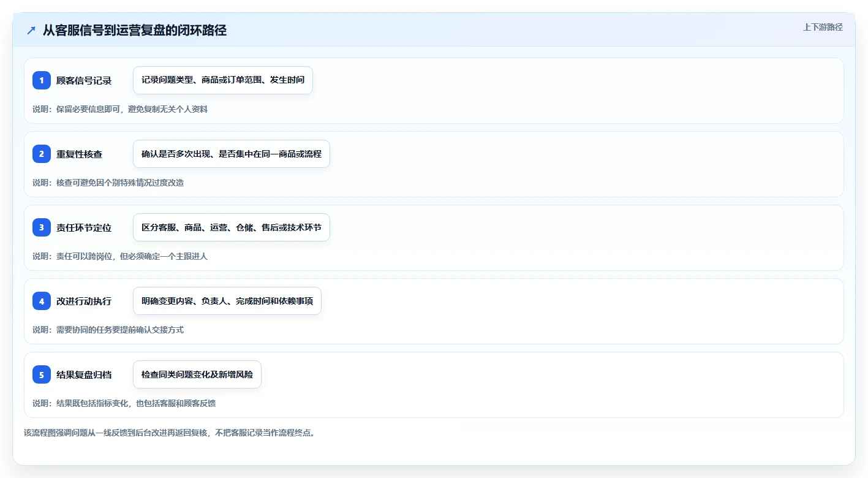The height and width of the screenshot is (478, 868).
Task: Click the 上下游路径 label
Action: 823,27
